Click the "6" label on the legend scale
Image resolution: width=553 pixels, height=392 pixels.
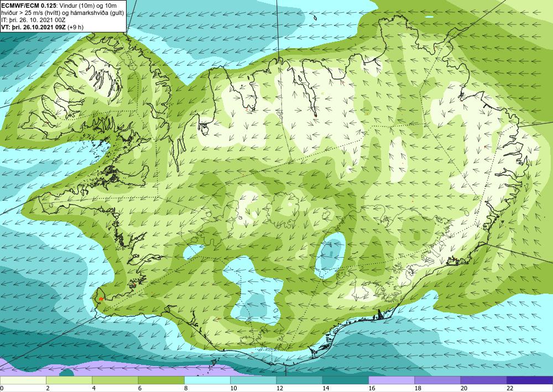coord(140,389)
